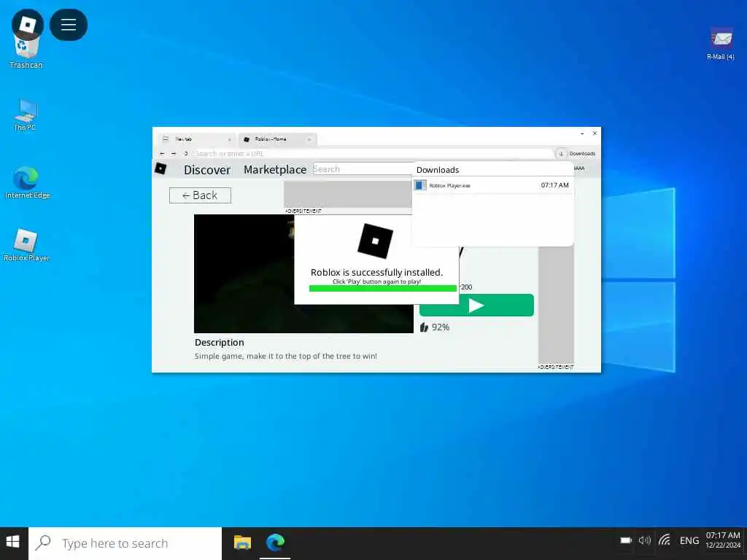Image resolution: width=747 pixels, height=560 pixels.
Task: Click the URL address bar
Action: (372, 153)
